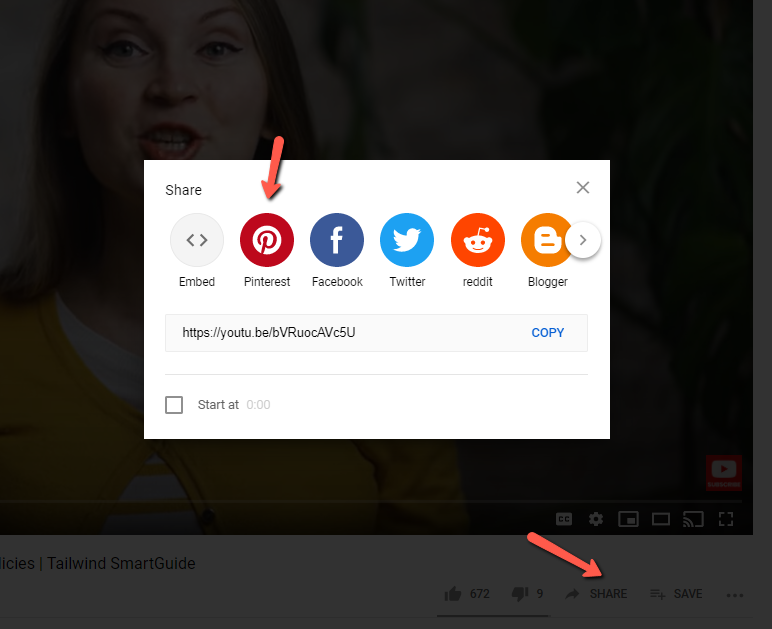Like the video with thumbs up
The image size is (772, 629).
click(x=453, y=594)
